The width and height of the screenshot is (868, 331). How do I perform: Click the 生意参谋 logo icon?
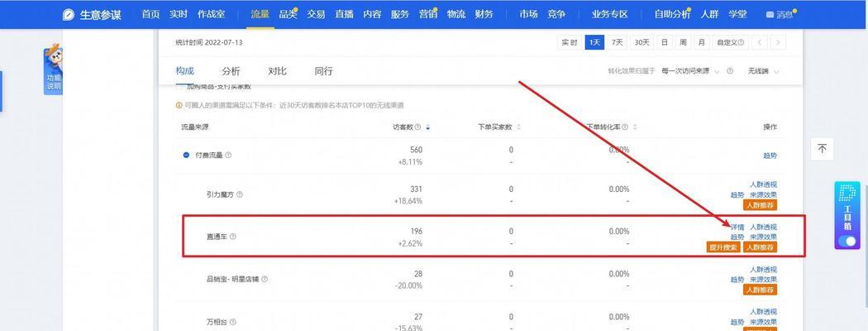point(69,14)
